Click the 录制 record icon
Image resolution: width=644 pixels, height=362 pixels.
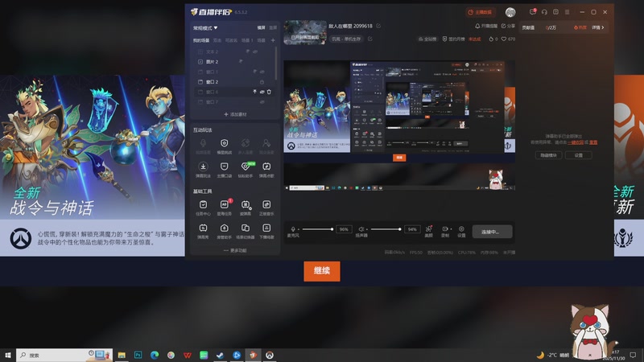coord(445,228)
